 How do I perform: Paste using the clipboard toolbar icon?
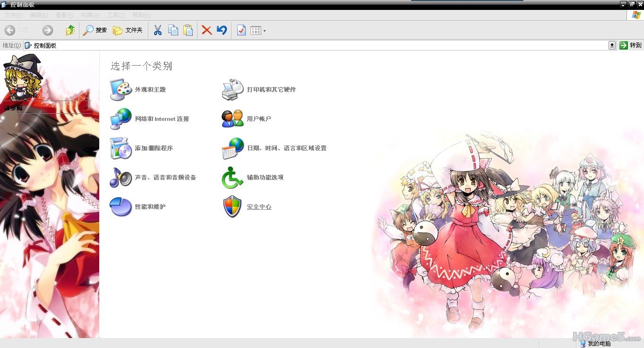click(x=188, y=30)
